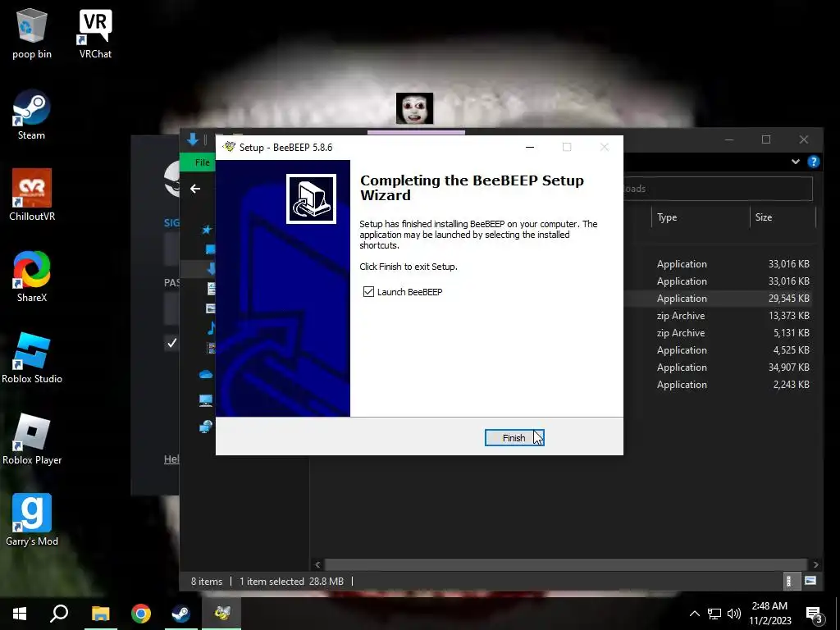Image resolution: width=840 pixels, height=630 pixels.
Task: Open the clock showing 2:48 AM
Action: pos(769,614)
